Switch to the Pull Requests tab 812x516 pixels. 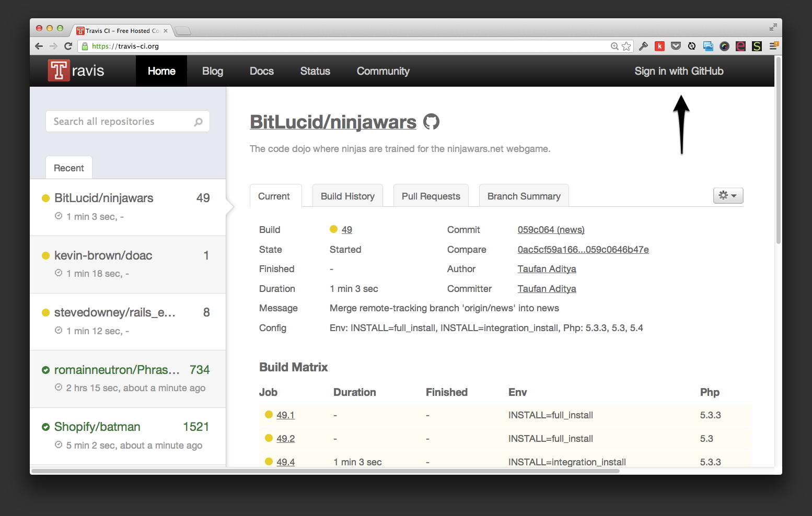click(431, 196)
